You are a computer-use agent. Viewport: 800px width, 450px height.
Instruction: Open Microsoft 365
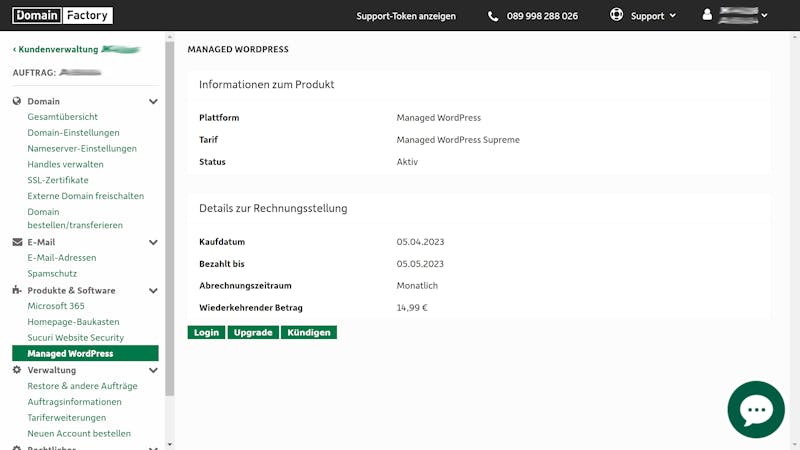(56, 306)
